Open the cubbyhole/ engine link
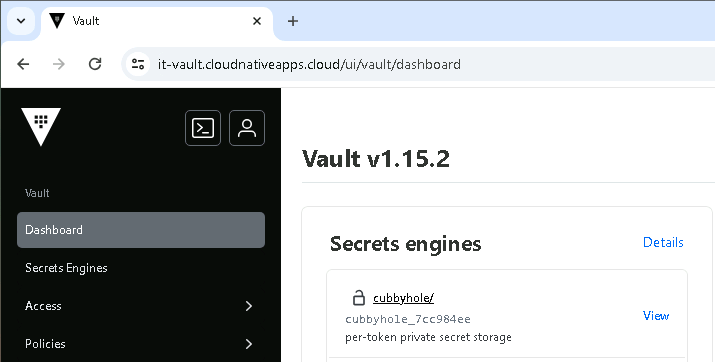 tap(403, 298)
